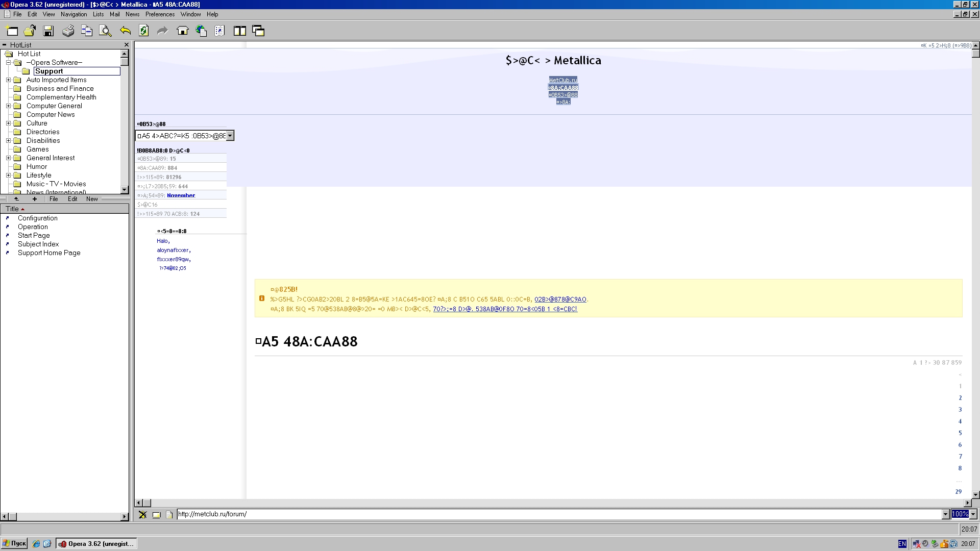Open the forum section combo box
This screenshot has height=551, width=980.
pyautogui.click(x=230, y=136)
